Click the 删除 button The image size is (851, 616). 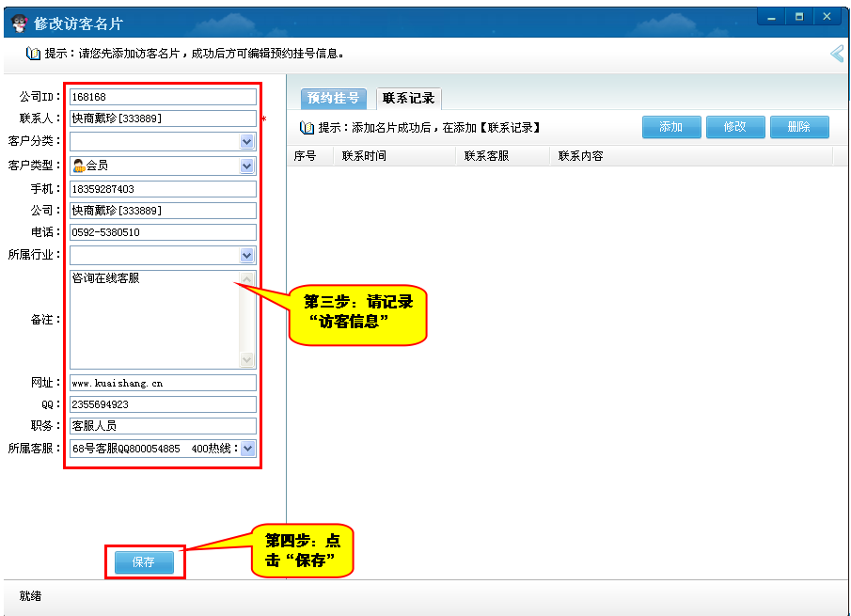pyautogui.click(x=798, y=127)
